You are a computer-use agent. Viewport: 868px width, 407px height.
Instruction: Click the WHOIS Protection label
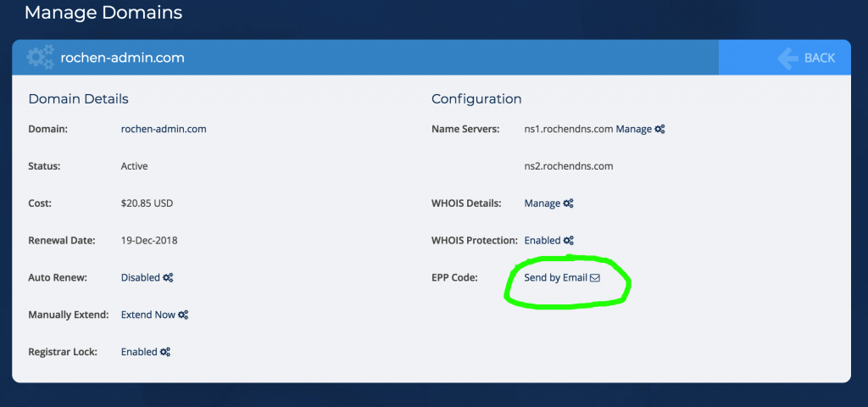(475, 240)
